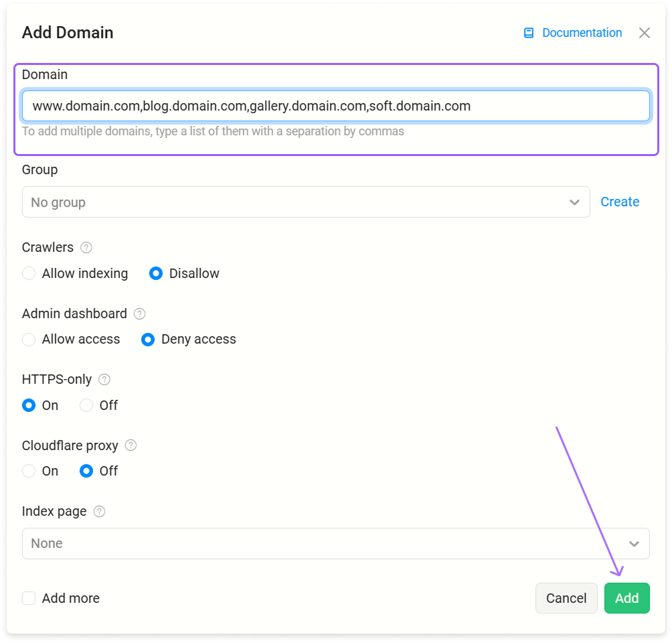Click the Documentation book icon
Image resolution: width=672 pixels, height=643 pixels.
(x=528, y=33)
